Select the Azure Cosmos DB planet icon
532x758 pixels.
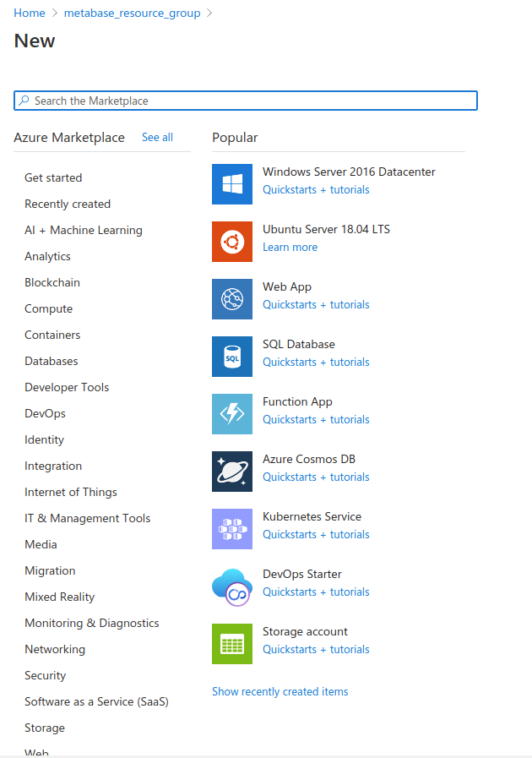[231, 471]
